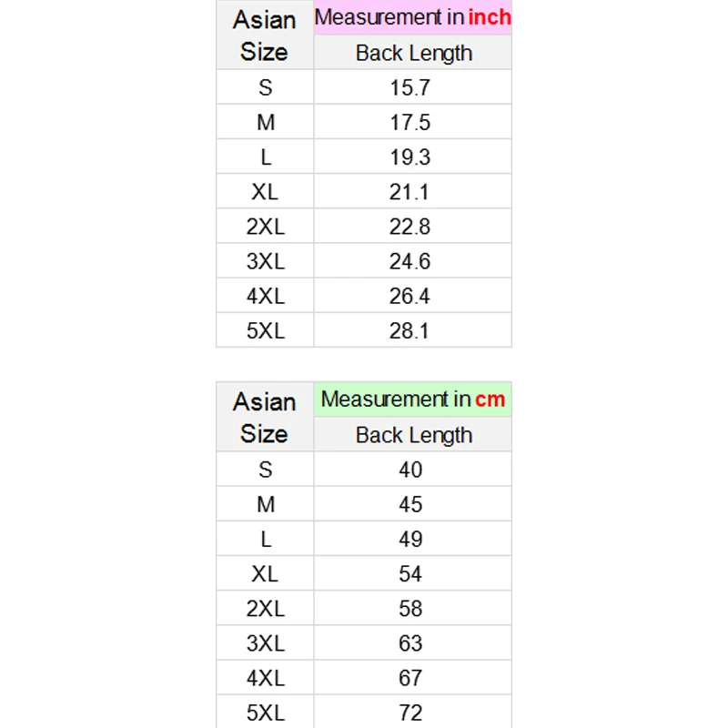
Task: Click 'Asian Size' header in cm table
Action: [265, 418]
